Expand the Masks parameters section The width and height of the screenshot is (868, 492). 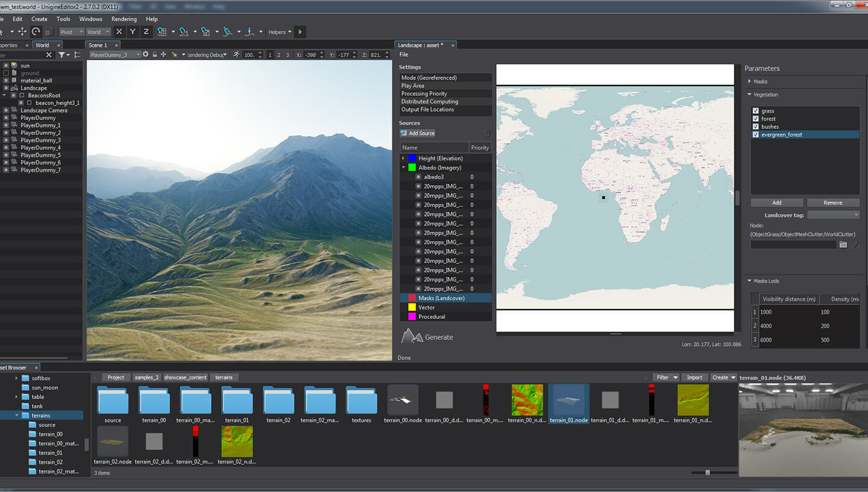click(x=749, y=81)
